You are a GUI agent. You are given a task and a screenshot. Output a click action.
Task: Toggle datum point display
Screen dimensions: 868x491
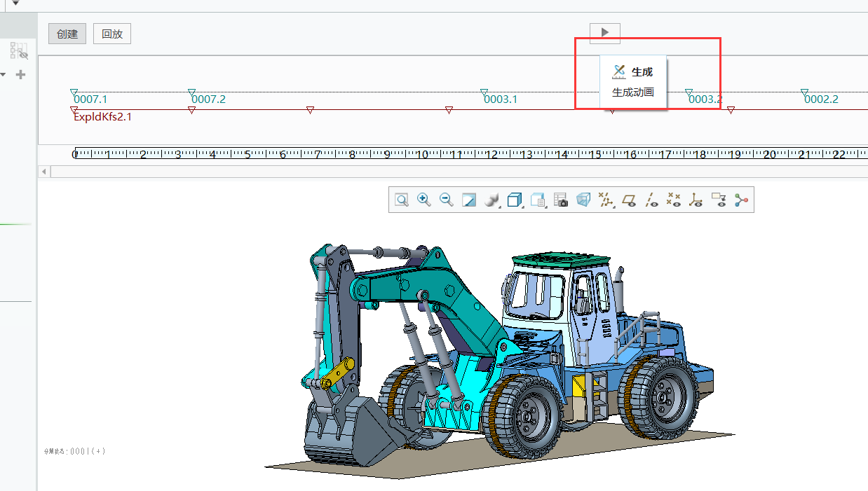pos(674,200)
